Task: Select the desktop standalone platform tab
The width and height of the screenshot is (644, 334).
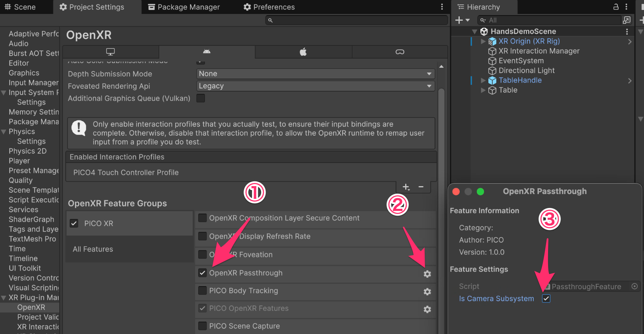Action: click(111, 52)
